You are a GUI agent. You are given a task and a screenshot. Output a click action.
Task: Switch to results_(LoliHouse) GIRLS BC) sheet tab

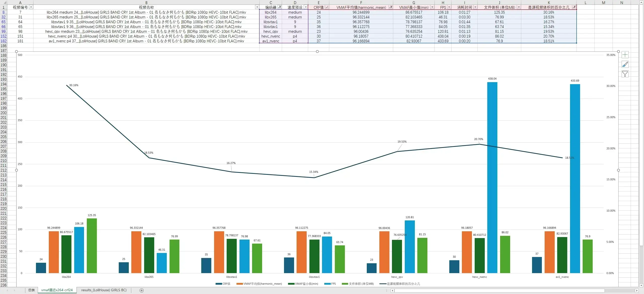tap(104, 290)
